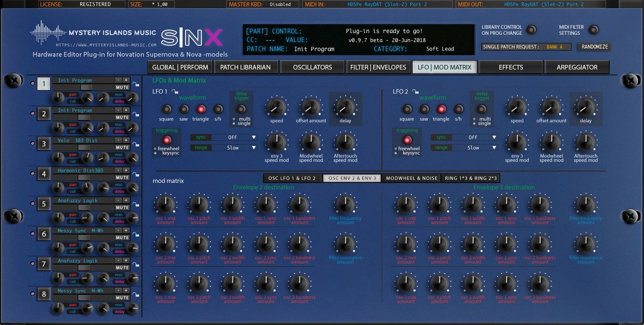Click the Aftertouch speed mod knob for LFO 2
644x325 pixels.
[x=585, y=142]
